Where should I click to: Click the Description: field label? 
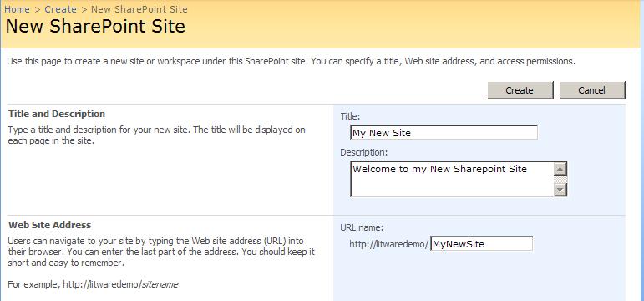(364, 152)
